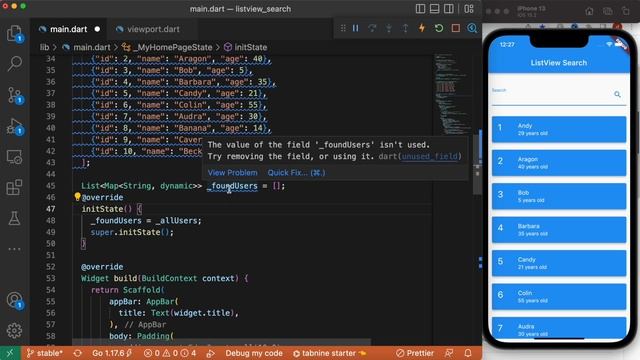Image resolution: width=640 pixels, height=360 pixels.
Task: Click Debug my code status item
Action: tap(253, 353)
